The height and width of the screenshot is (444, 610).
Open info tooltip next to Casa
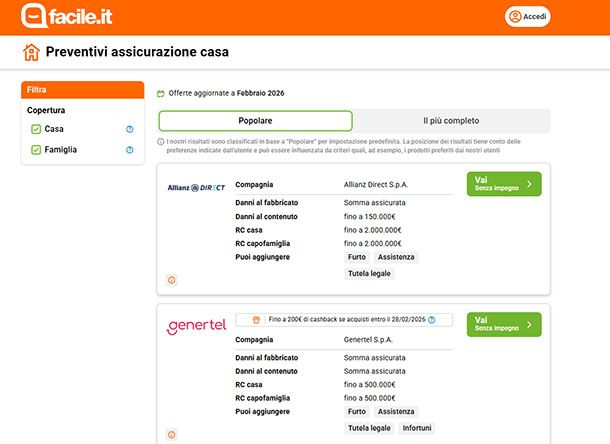point(130,129)
